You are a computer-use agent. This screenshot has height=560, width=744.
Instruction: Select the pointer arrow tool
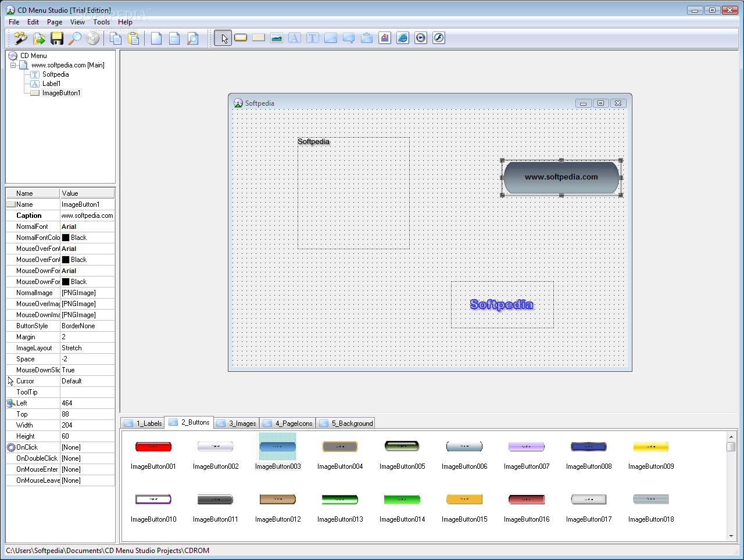point(223,38)
